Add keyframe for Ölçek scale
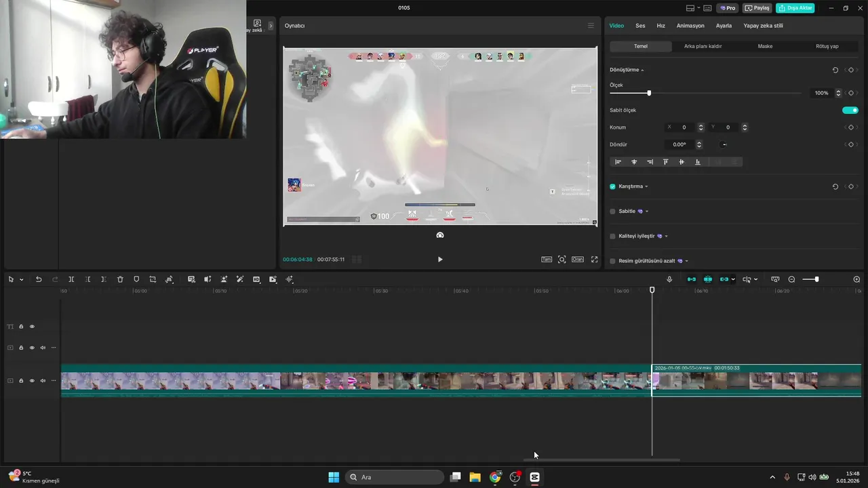Viewport: 868px width, 488px height. pos(851,93)
